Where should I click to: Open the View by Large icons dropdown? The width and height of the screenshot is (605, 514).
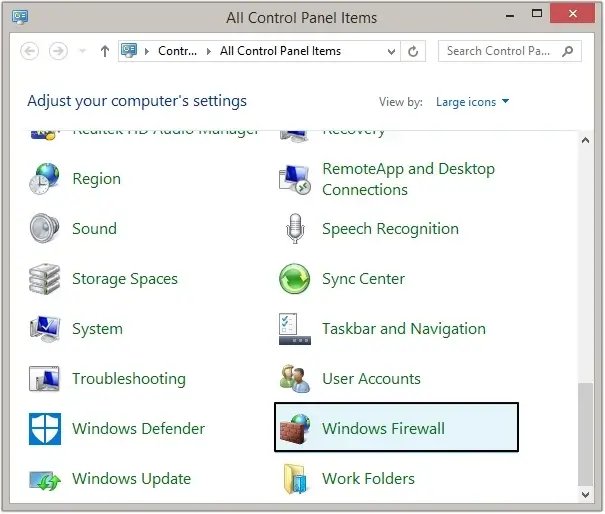pyautogui.click(x=472, y=101)
